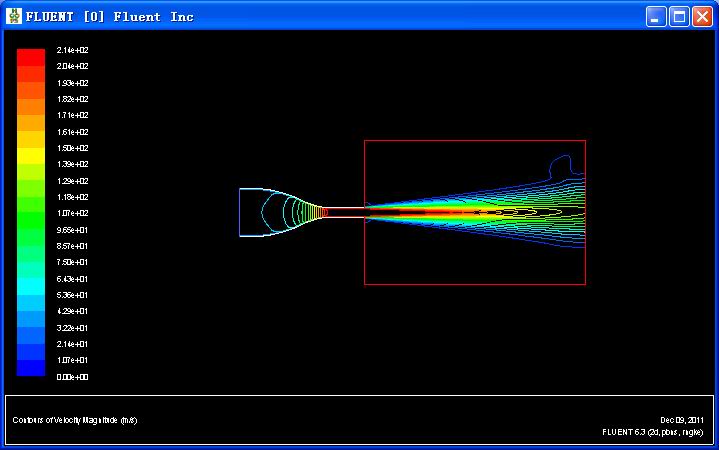The height and width of the screenshot is (450, 719).
Task: Select the yellow band in the velocity legend
Action: (31, 155)
